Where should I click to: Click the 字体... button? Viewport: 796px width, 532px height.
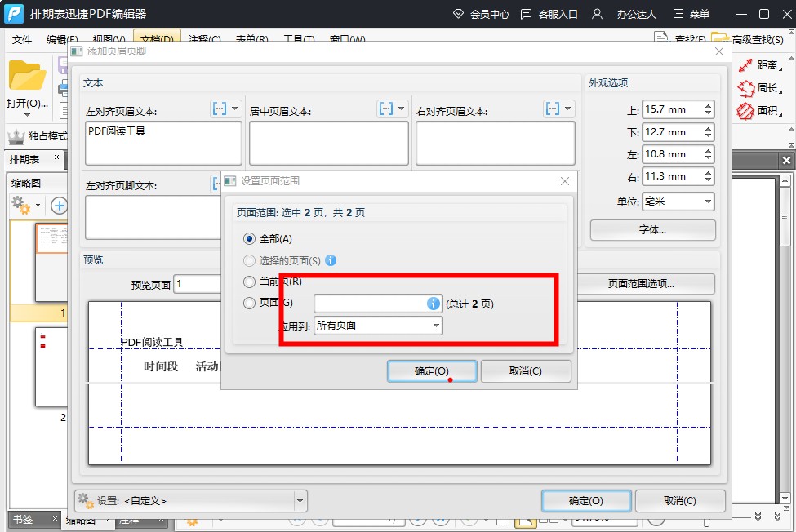tap(652, 230)
